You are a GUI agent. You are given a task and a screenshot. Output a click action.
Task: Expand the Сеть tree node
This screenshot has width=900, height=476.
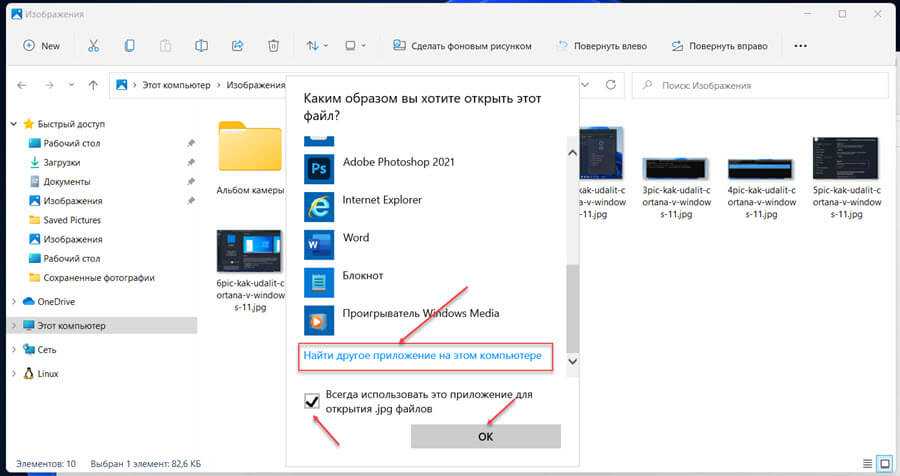pos(14,349)
